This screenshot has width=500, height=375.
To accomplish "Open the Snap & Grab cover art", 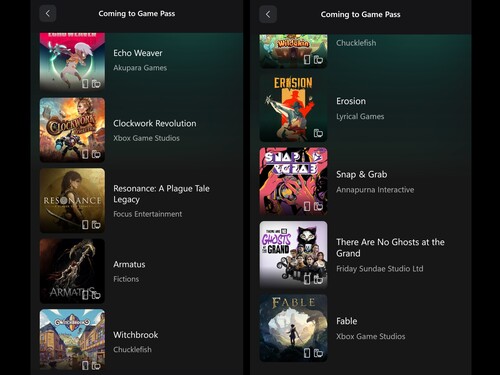I will click(293, 181).
